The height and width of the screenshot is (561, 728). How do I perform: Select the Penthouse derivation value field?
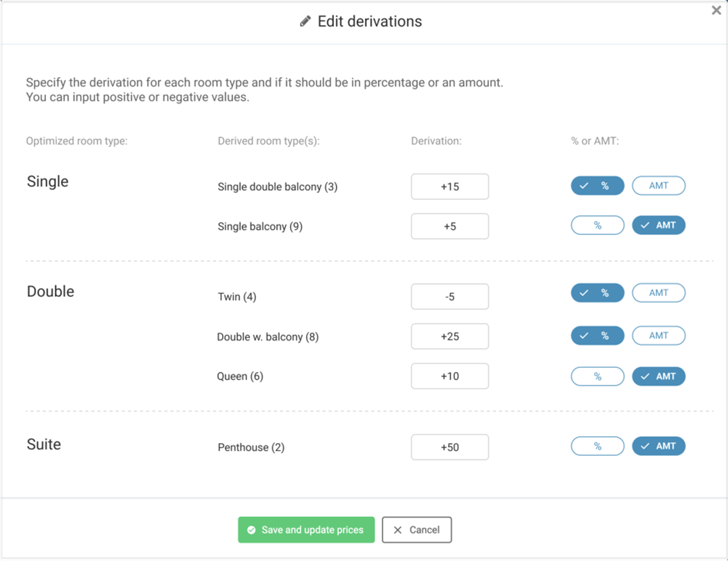pos(450,447)
